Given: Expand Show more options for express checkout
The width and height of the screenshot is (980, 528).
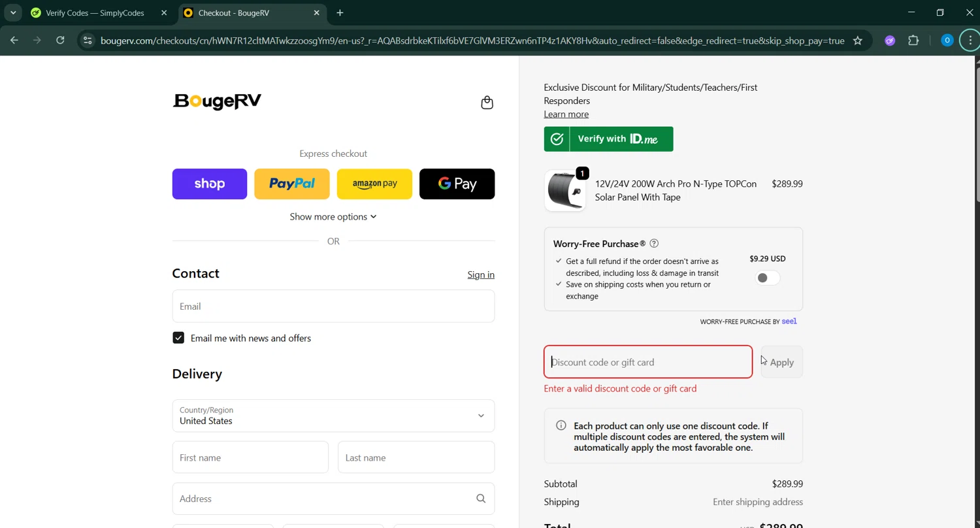Looking at the screenshot, I should click(333, 217).
